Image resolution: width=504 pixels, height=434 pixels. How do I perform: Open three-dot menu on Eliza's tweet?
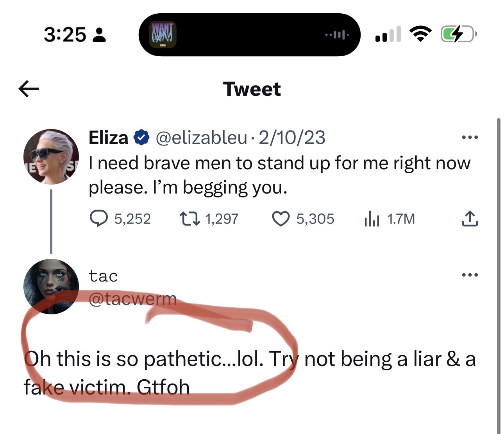(469, 138)
